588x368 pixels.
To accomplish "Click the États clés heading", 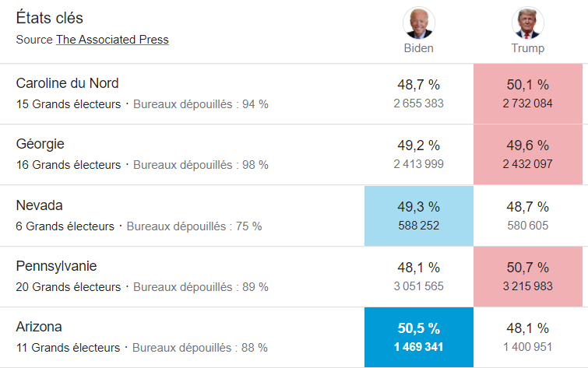I will 50,18.
